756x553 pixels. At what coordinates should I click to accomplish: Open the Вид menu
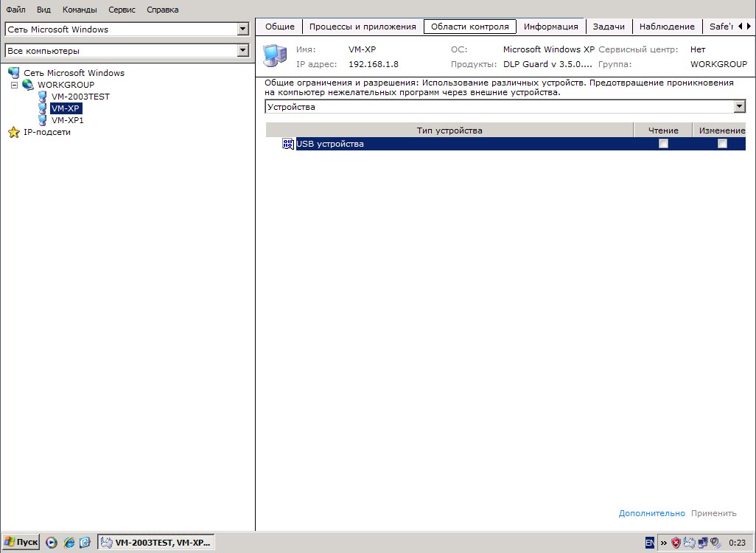point(43,10)
